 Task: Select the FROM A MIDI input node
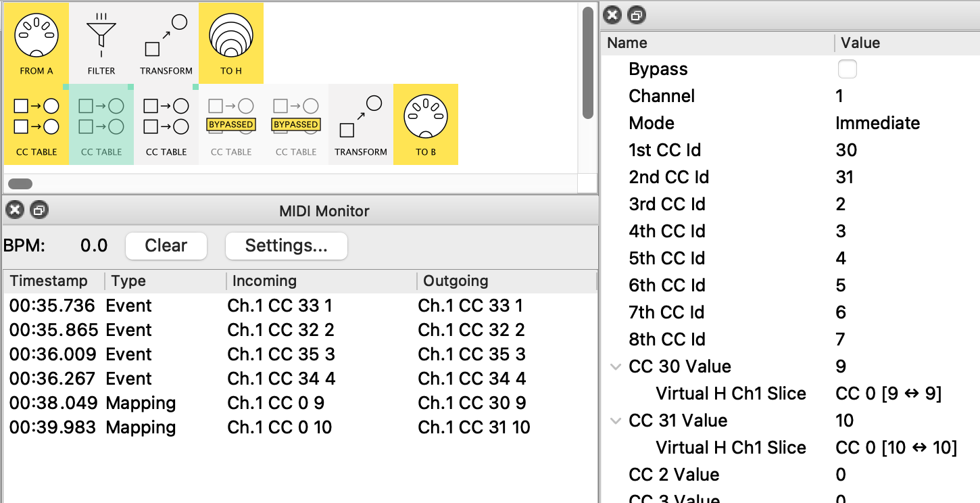36,42
